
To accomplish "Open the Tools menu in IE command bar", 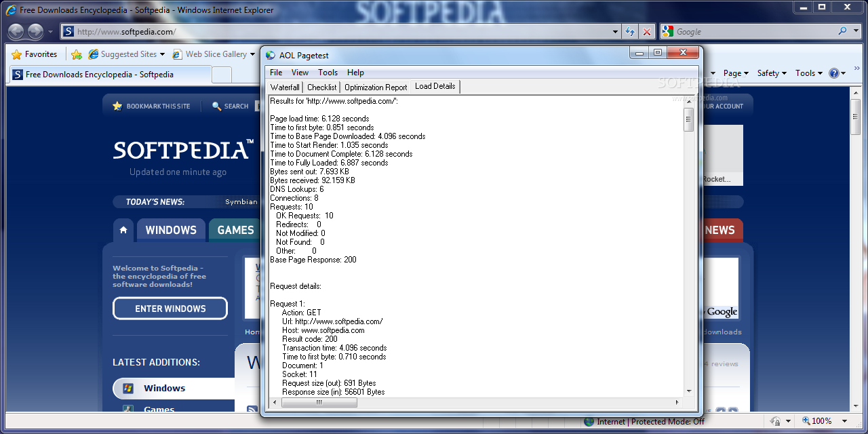I will tap(808, 73).
